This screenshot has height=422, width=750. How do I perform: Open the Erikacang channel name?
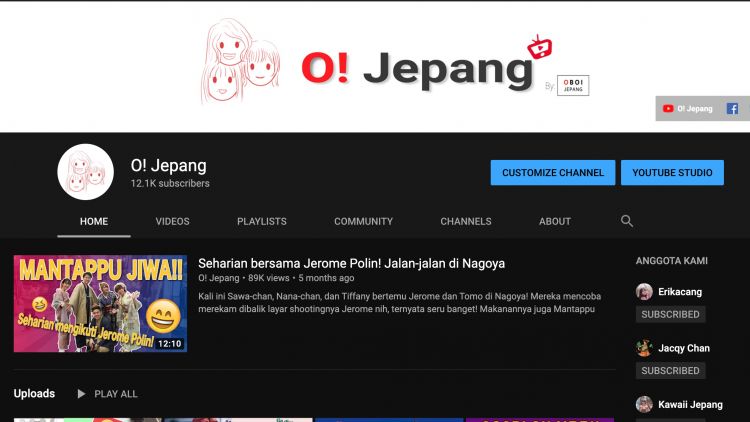[x=680, y=292]
